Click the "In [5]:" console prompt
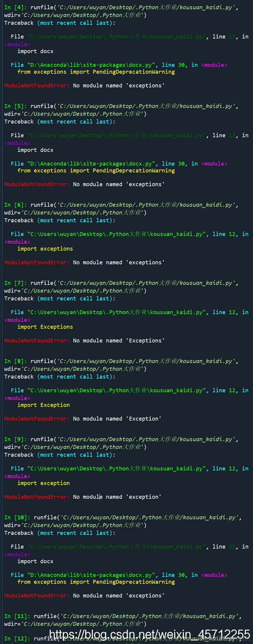This screenshot has height=644, width=253. click(x=16, y=106)
